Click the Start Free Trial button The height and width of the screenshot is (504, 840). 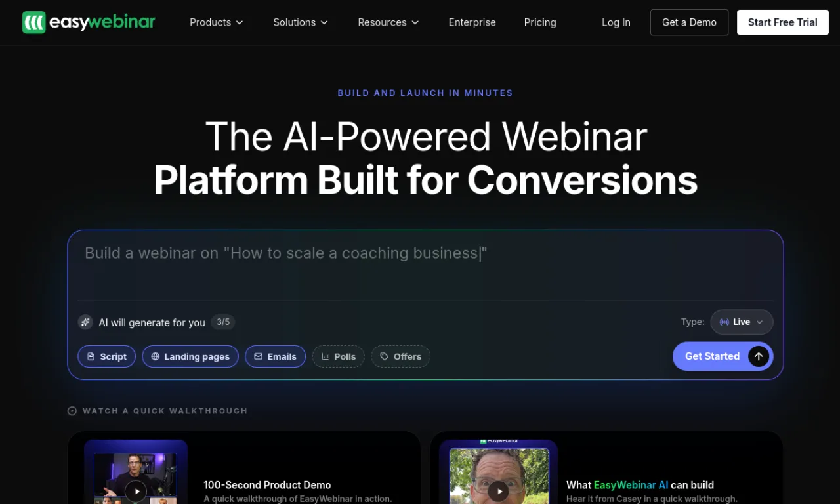coord(783,22)
